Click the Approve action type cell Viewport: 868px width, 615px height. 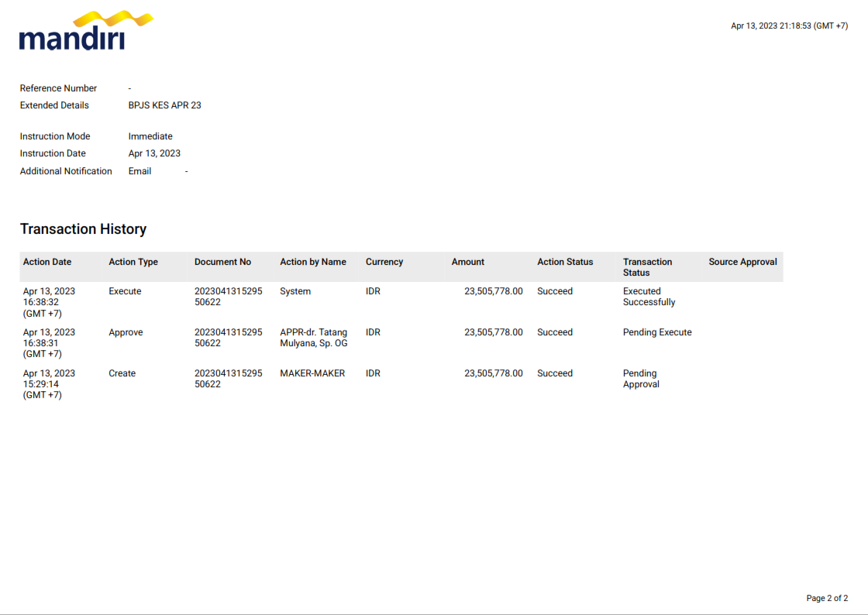coord(126,332)
